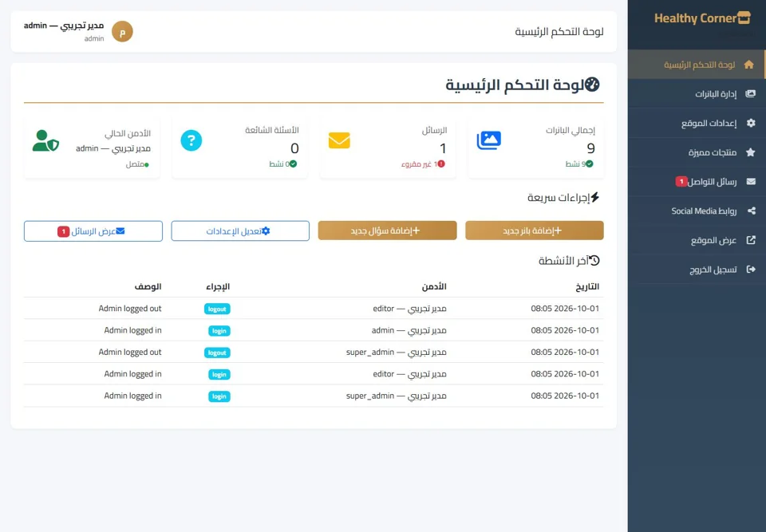The width and height of the screenshot is (766, 532).
Task: Click the إجمالي البانرات card label
Action: (x=570, y=130)
